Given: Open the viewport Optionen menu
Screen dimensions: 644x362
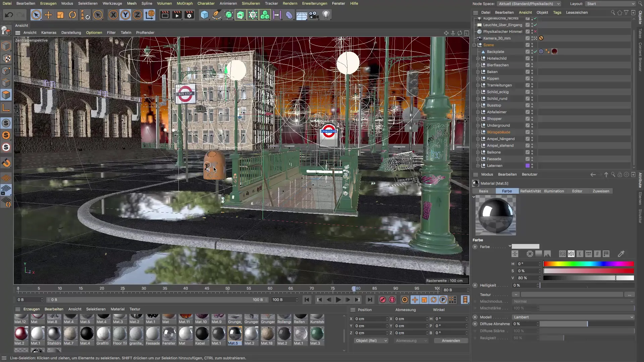Looking at the screenshot, I should (x=94, y=33).
